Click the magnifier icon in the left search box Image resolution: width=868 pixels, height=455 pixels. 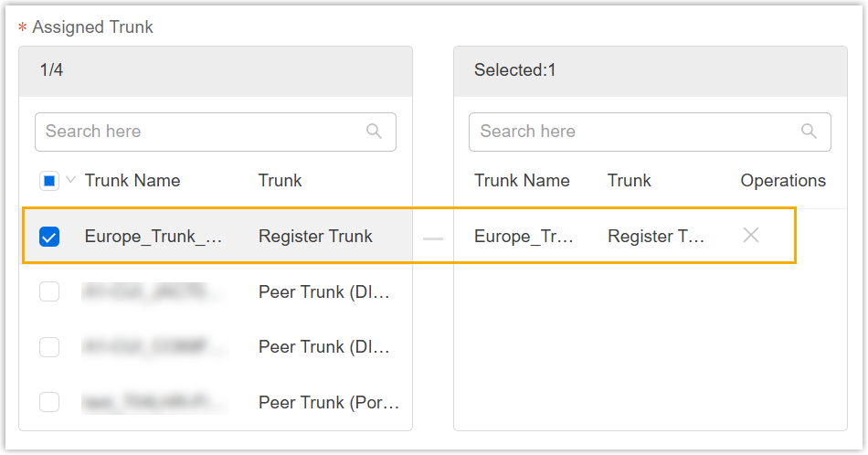(374, 132)
